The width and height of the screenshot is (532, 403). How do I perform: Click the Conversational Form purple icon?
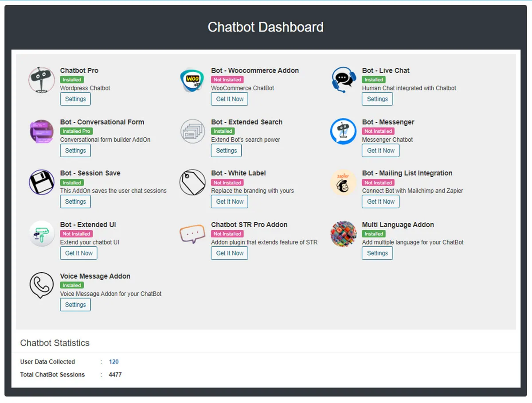tap(42, 132)
